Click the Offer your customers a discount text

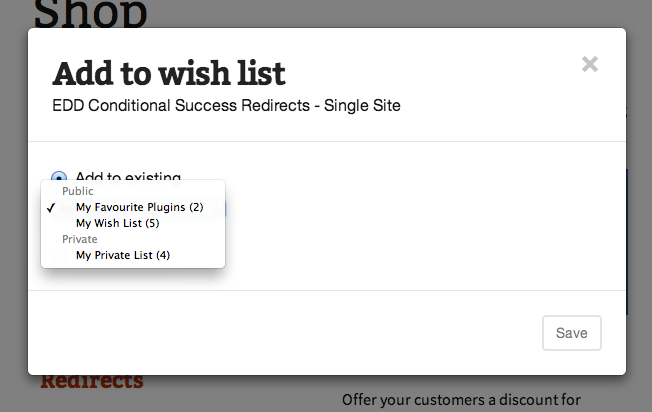[461, 401]
